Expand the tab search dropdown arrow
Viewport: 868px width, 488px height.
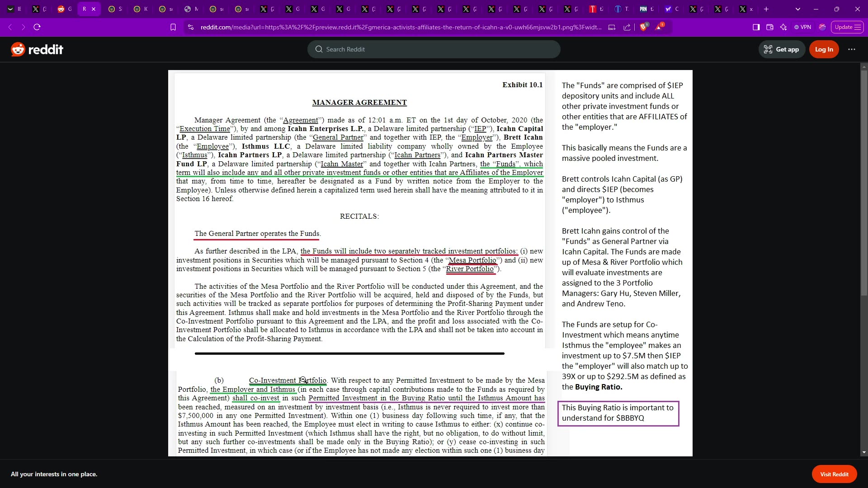798,9
